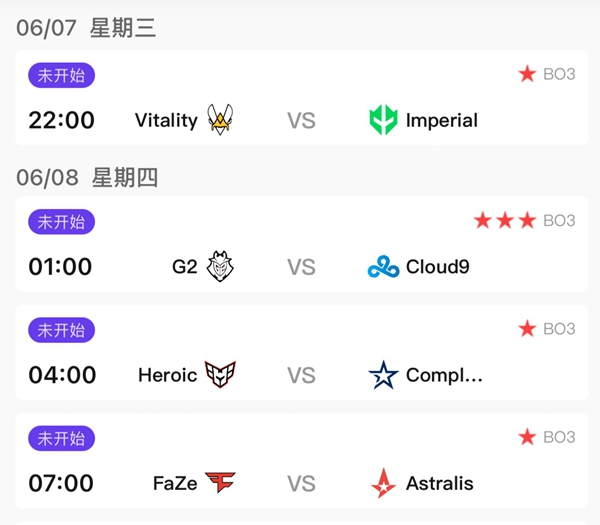Select the Astralis team name

[439, 483]
